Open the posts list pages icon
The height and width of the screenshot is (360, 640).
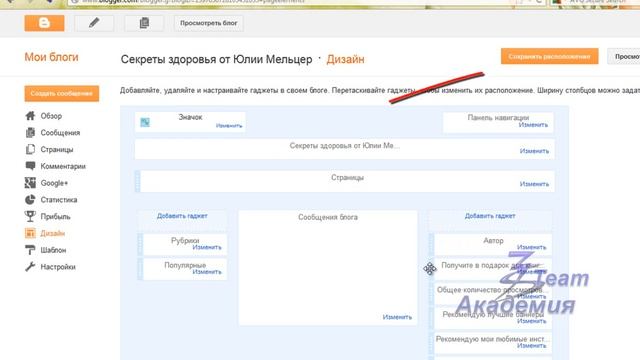pos(144,23)
